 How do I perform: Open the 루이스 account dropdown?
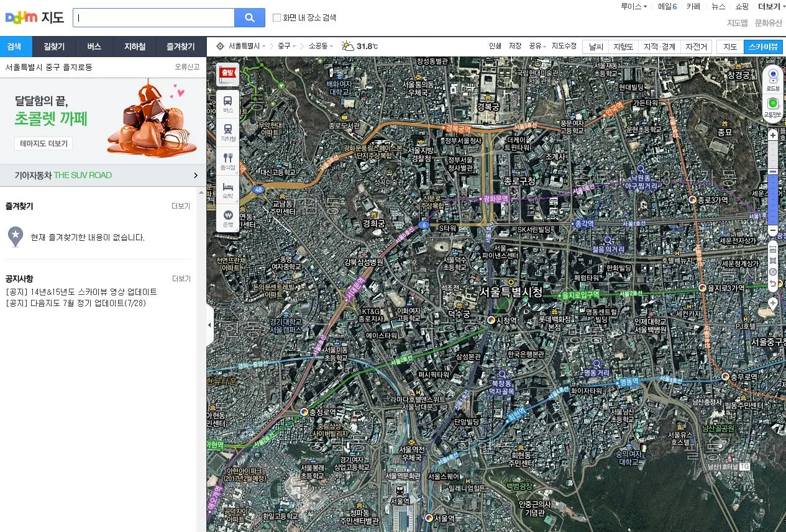coord(634,6)
